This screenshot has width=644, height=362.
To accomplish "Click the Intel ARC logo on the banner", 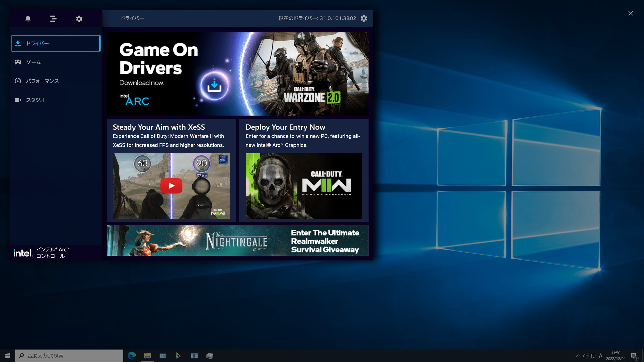I will (x=135, y=100).
